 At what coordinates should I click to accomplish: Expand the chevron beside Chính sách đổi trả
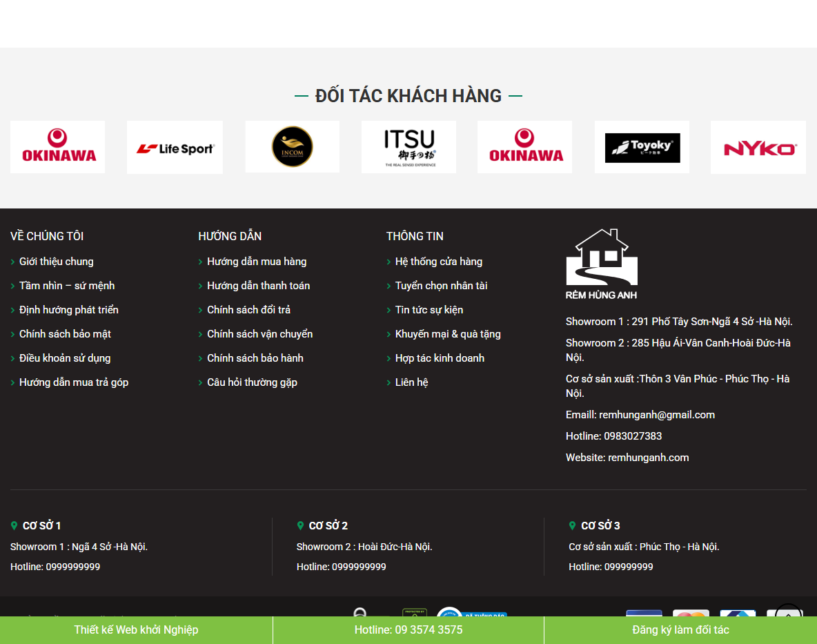pos(199,310)
